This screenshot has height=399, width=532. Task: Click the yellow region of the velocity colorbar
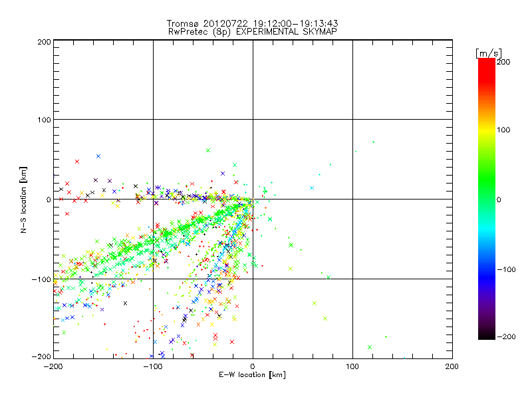click(487, 130)
